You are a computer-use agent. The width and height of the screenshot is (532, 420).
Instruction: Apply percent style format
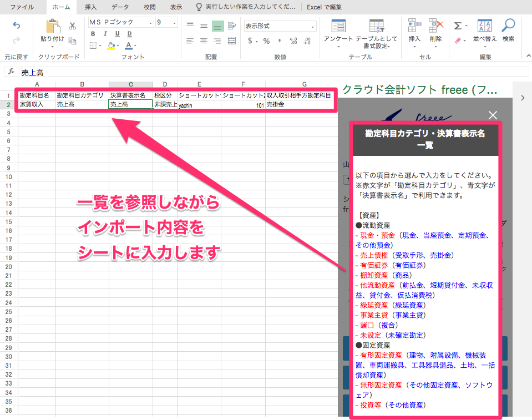click(266, 41)
